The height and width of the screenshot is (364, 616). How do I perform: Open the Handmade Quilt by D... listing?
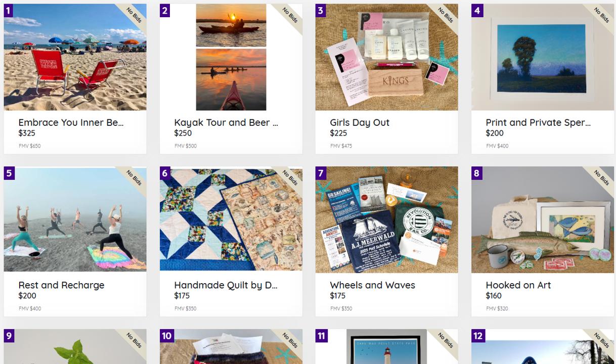click(x=226, y=285)
